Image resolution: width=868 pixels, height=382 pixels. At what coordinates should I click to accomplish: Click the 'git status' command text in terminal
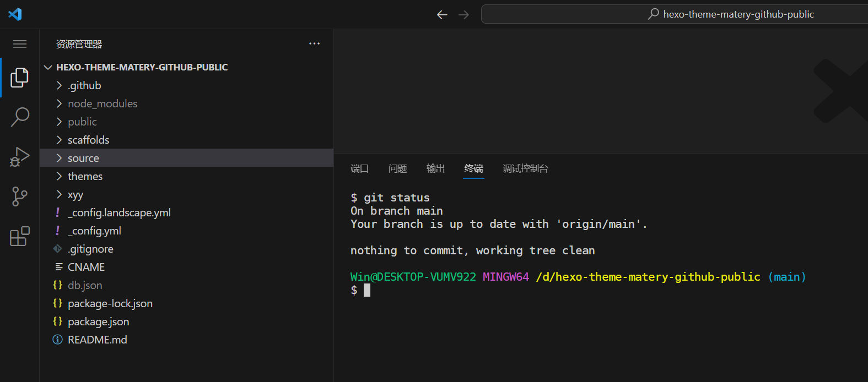(397, 198)
